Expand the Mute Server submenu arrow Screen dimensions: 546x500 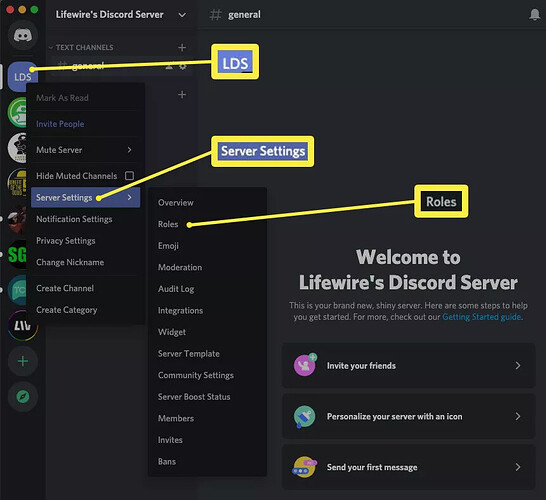coord(130,150)
